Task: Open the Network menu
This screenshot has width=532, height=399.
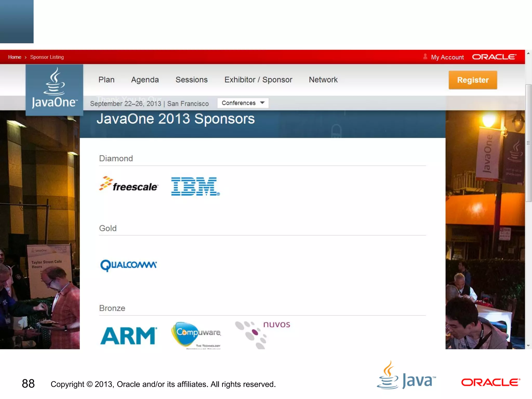Action: 323,80
